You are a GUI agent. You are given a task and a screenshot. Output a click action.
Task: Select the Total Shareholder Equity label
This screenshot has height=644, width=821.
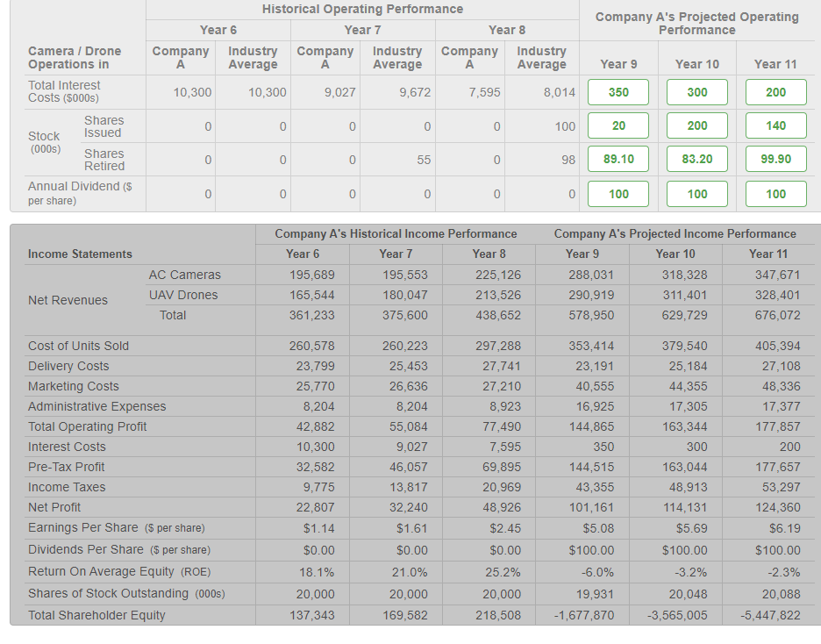click(x=96, y=615)
